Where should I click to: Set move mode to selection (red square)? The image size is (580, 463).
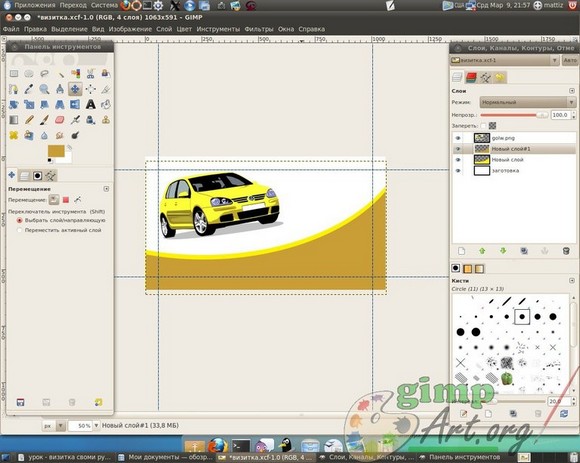[x=66, y=200]
